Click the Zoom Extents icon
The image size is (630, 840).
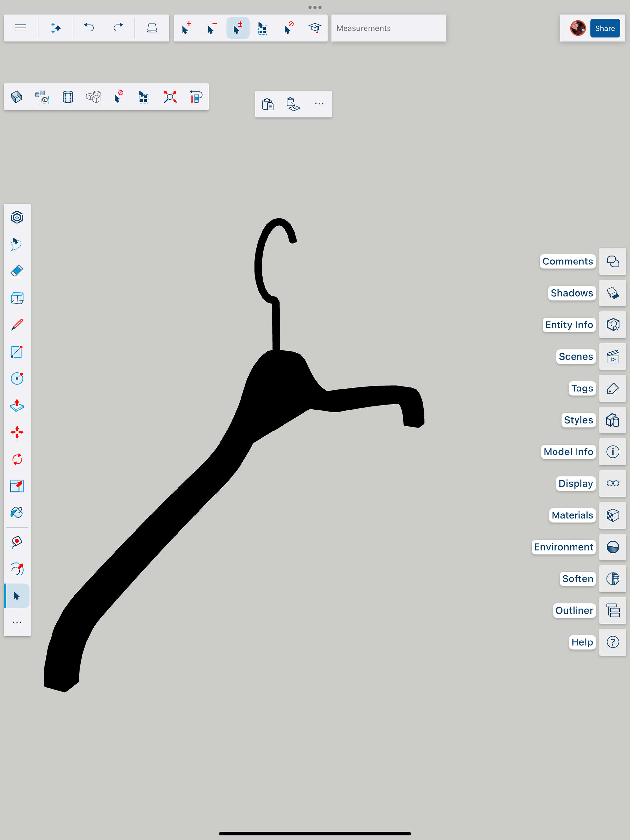click(x=170, y=97)
